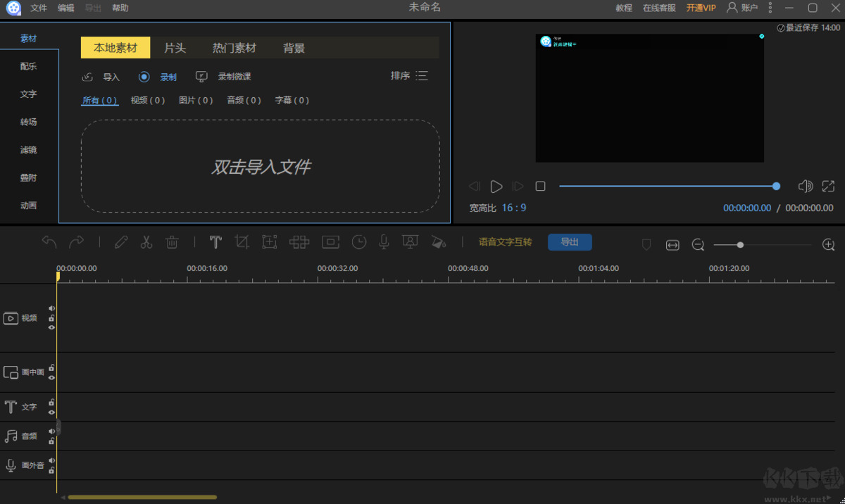845x504 pixels.
Task: Toggle visibility of the 画中画 track
Action: tap(51, 377)
